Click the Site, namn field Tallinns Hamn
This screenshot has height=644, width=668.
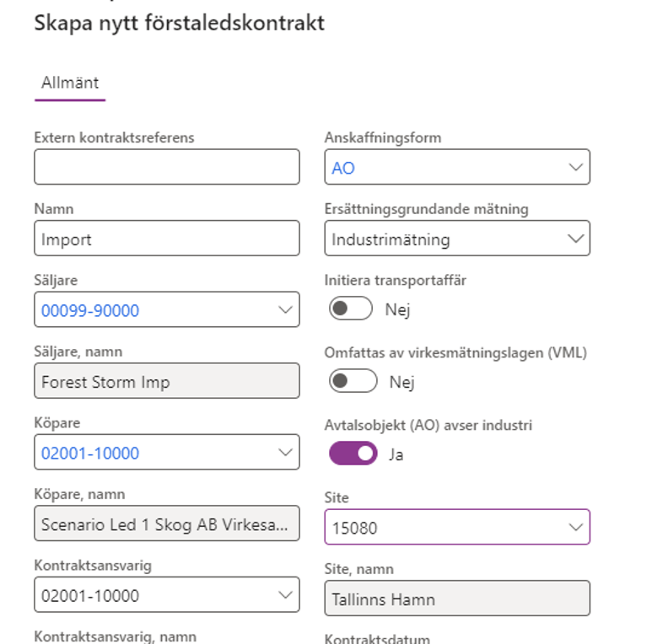456,599
